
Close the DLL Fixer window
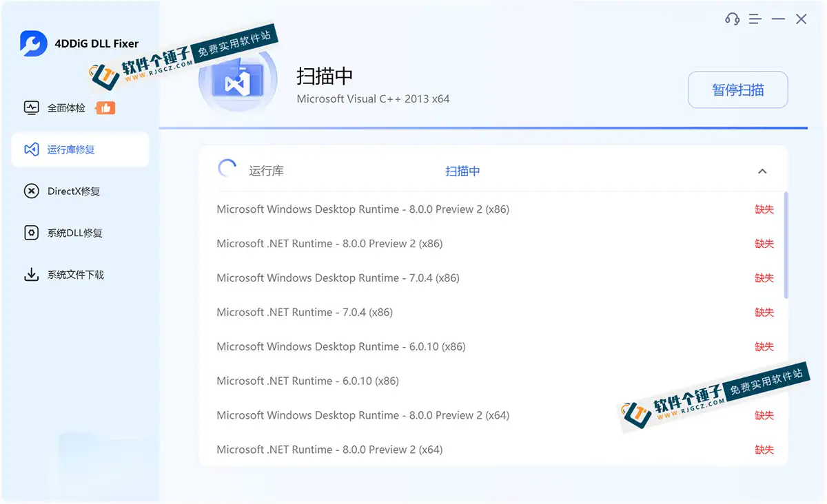pos(802,19)
